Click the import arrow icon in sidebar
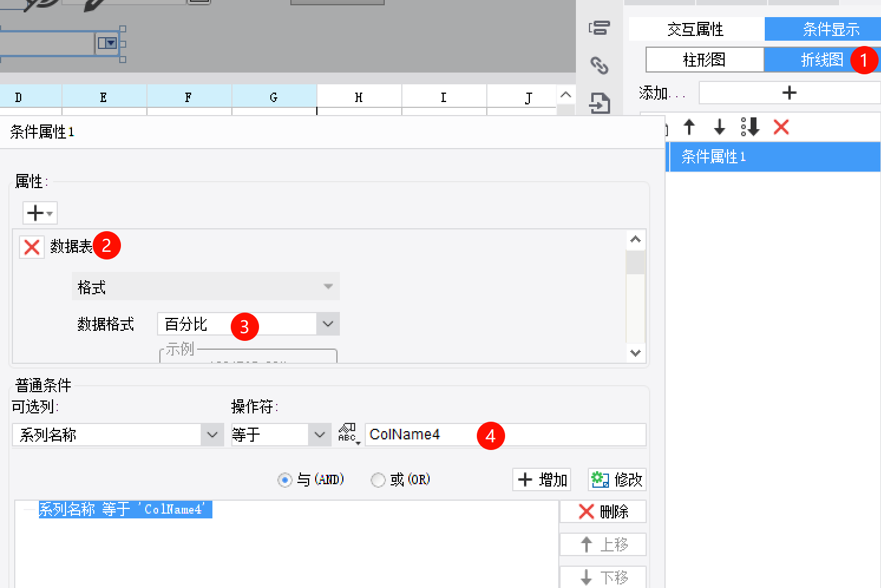The height and width of the screenshot is (588, 881). 600,104
